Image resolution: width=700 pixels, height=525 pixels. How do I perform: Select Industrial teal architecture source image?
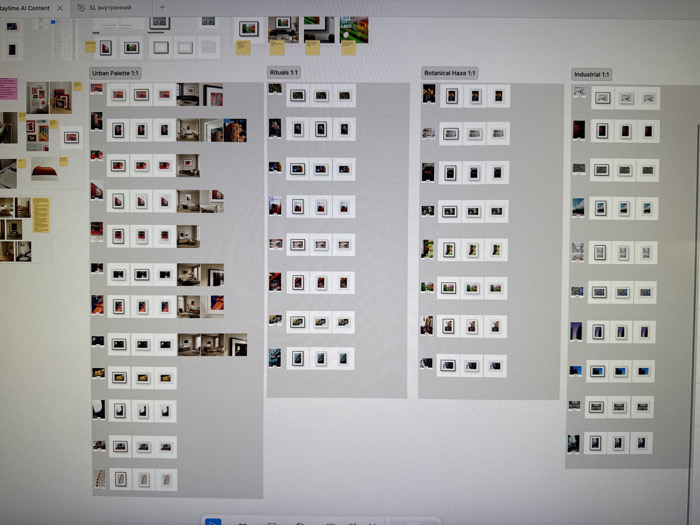(578, 208)
